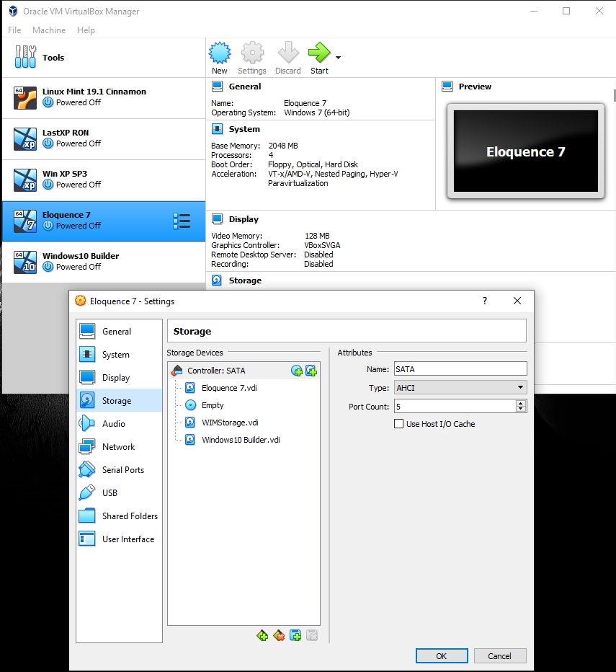Select the Eloquence 7.vdi disk
The height and width of the screenshot is (672, 616).
point(244,388)
